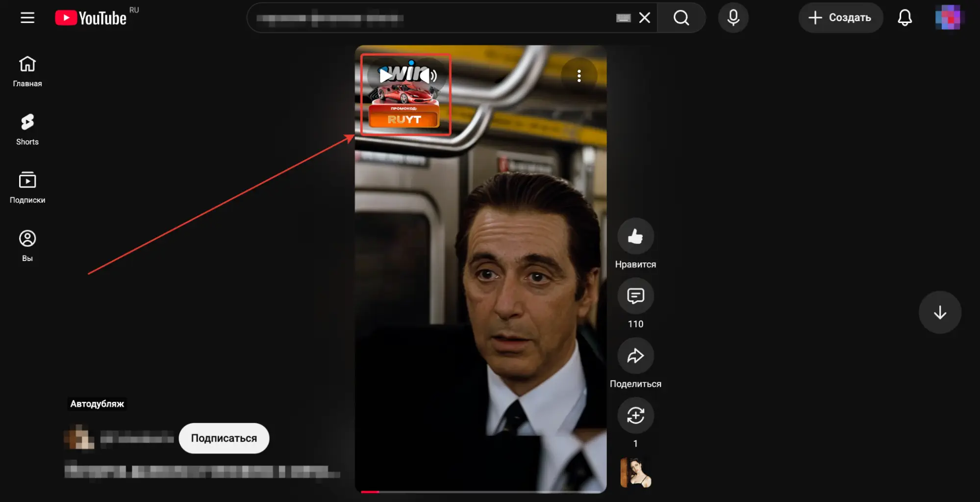Seek using the video progress bar

481,491
